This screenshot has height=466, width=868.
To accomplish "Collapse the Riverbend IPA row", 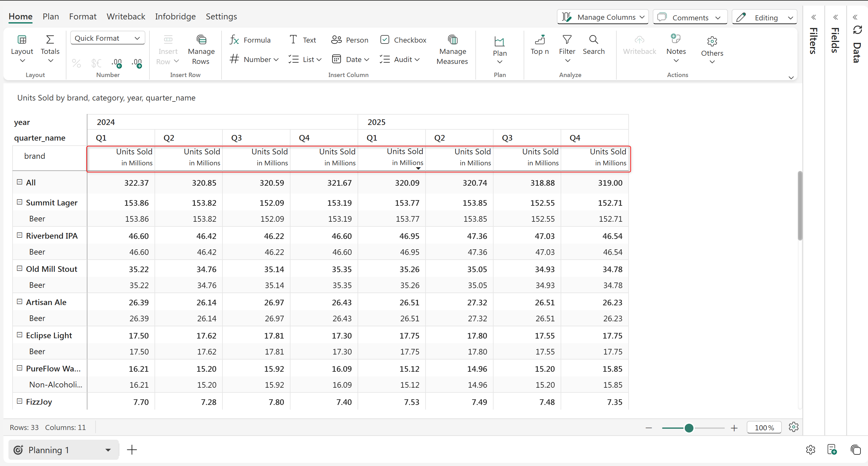I will tap(19, 236).
